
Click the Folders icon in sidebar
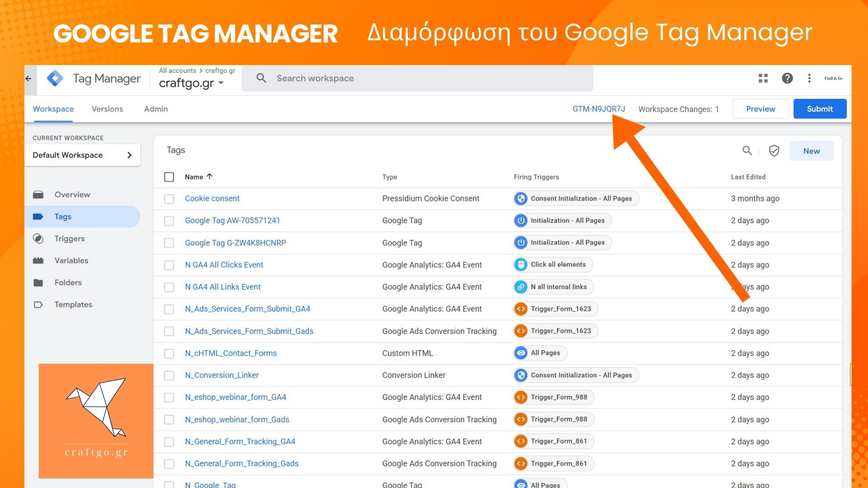pyautogui.click(x=38, y=283)
